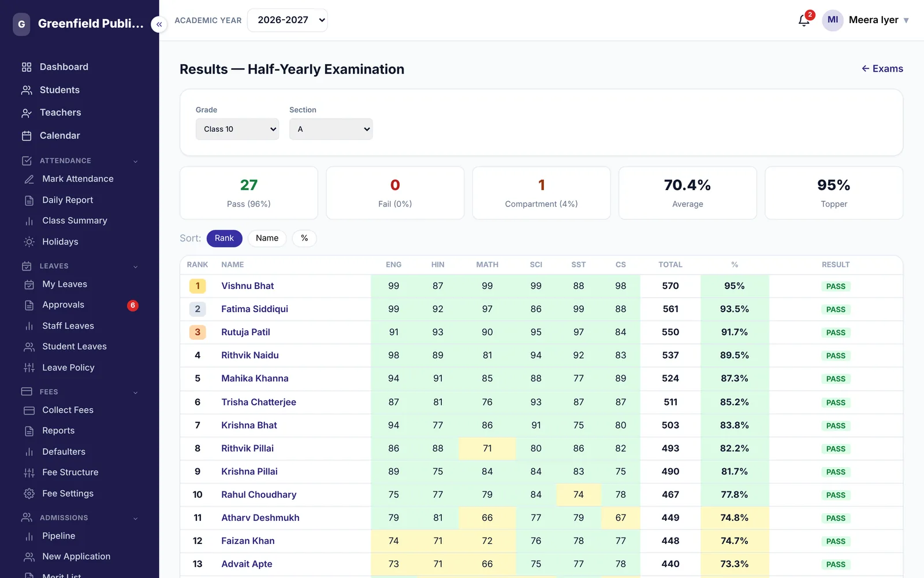Click the Student Leaves people icon

29,347
